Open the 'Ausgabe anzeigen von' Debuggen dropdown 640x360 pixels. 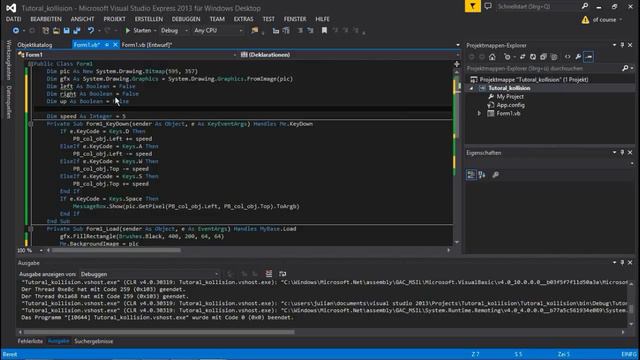click(149, 274)
